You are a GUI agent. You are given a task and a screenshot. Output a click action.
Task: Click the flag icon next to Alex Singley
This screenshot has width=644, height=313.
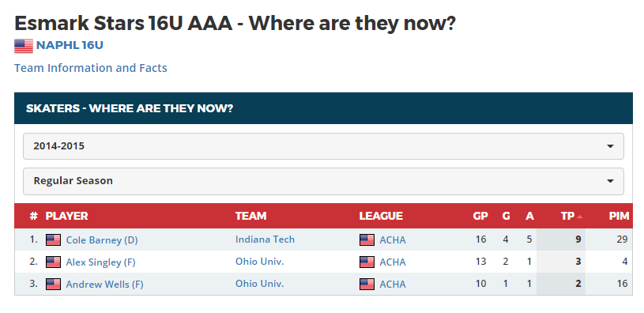tap(54, 262)
